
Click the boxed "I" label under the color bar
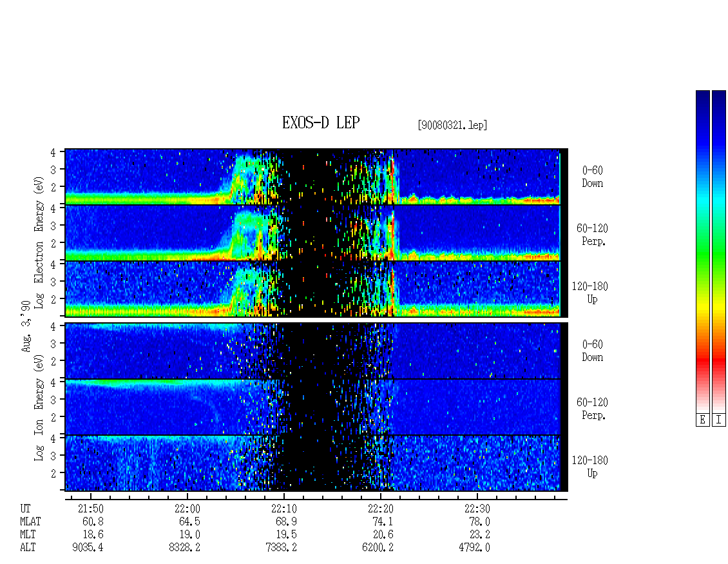pos(719,420)
